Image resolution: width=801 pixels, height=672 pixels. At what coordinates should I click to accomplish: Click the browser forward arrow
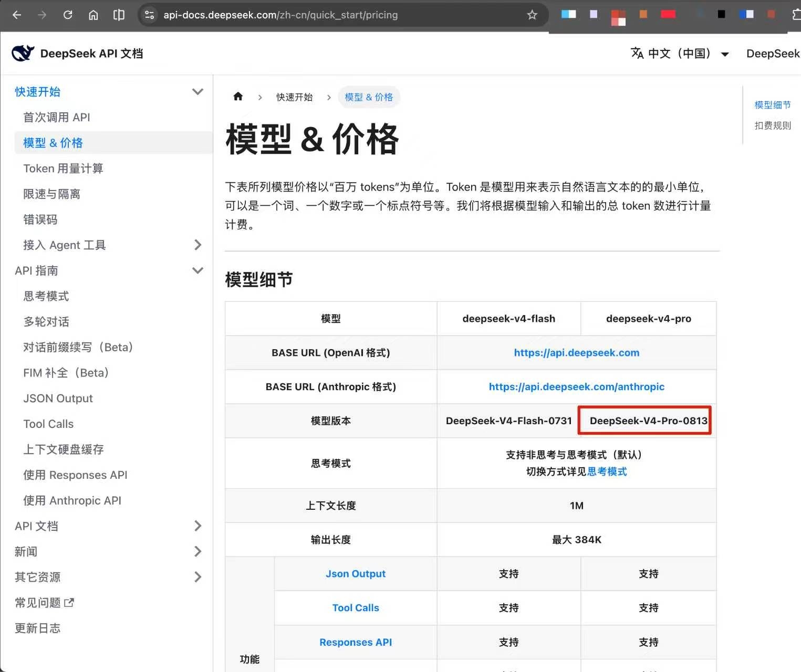coord(42,15)
